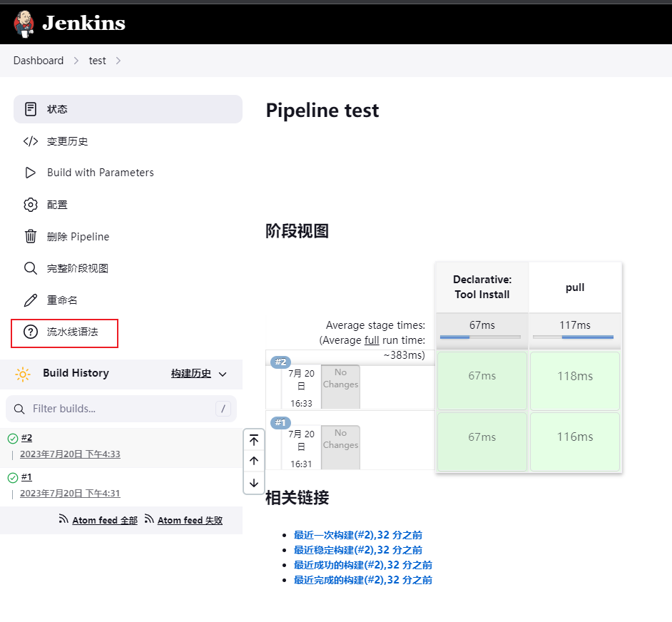The height and width of the screenshot is (622, 672).
Task: Click the #2 build badge in stage view
Action: pos(281,362)
